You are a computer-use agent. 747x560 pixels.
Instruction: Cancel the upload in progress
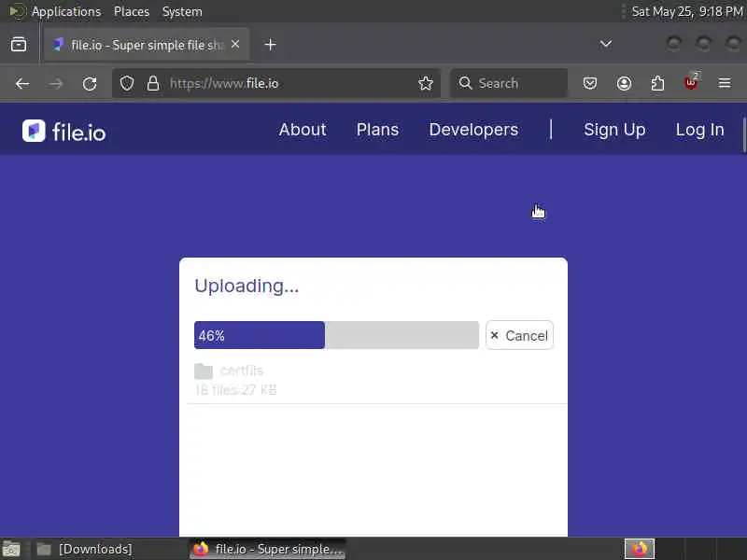519,335
